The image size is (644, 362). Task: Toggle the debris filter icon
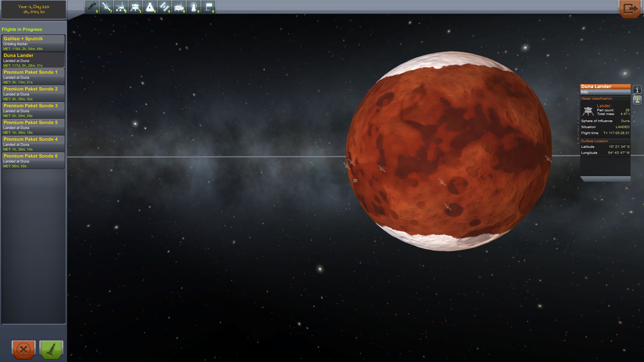tap(92, 7)
